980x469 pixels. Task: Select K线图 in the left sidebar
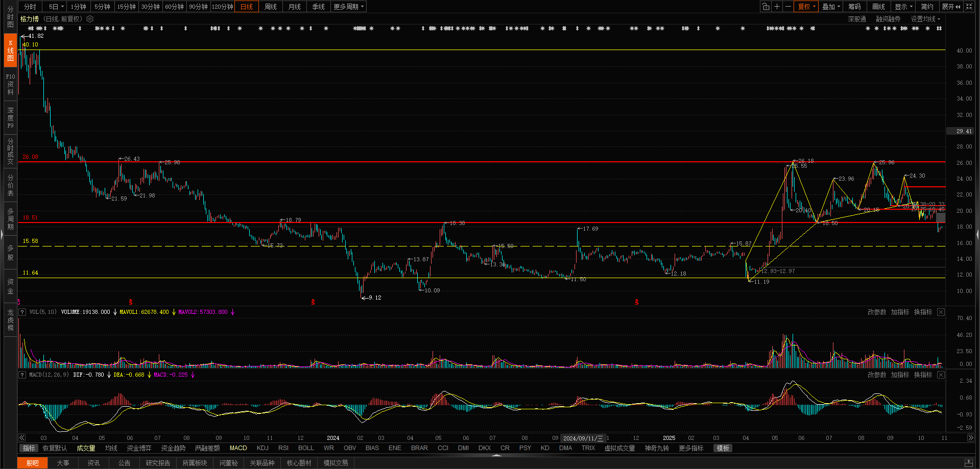tap(10, 51)
